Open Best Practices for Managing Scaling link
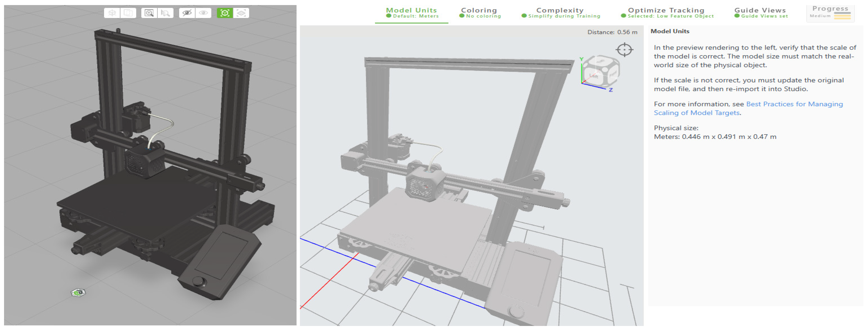 click(794, 104)
